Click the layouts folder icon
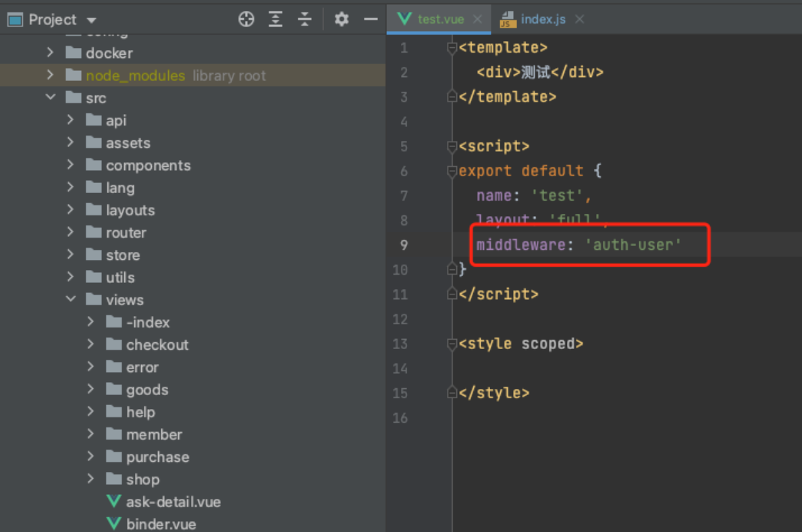802x532 pixels. 94,210
